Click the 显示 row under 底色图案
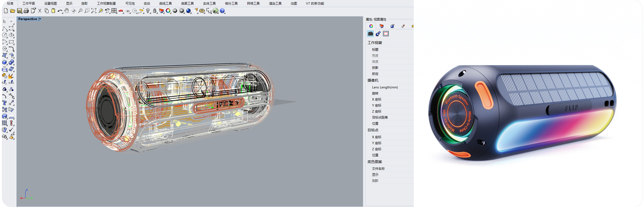This screenshot has height=207, width=644. coord(375,175)
